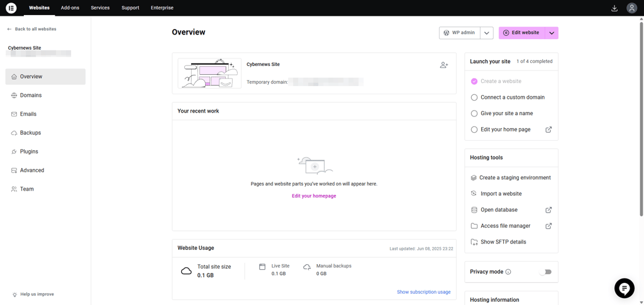The image size is (644, 305).
Task: Click the Elementor icon in Edit website button
Action: pyautogui.click(x=506, y=33)
